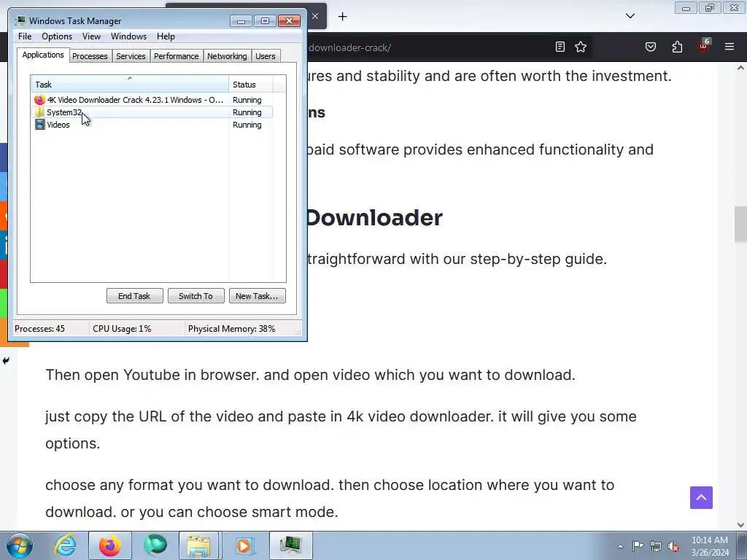The image size is (747, 560).
Task: Click the Save to Pocket icon in Firefox
Action: [650, 47]
